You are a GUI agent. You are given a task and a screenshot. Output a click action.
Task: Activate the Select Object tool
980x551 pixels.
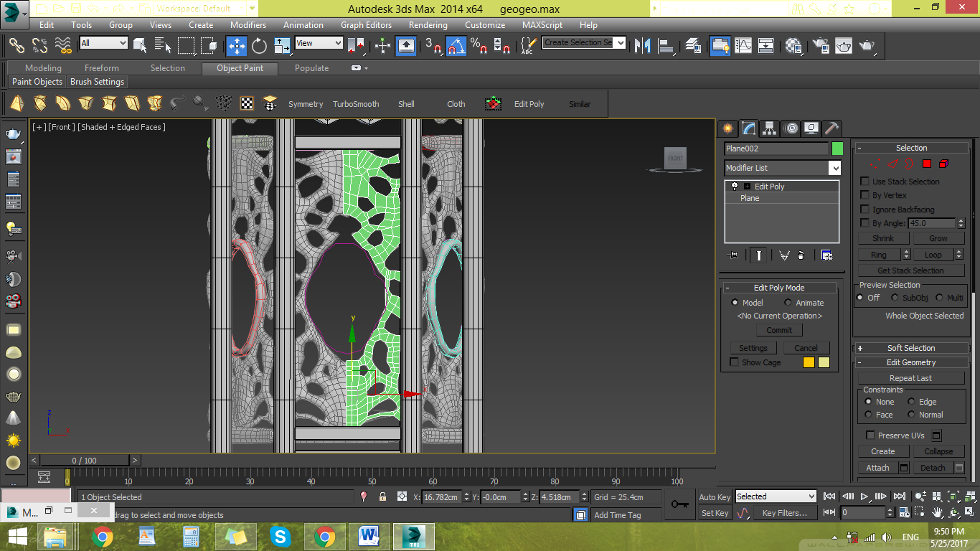[x=140, y=46]
